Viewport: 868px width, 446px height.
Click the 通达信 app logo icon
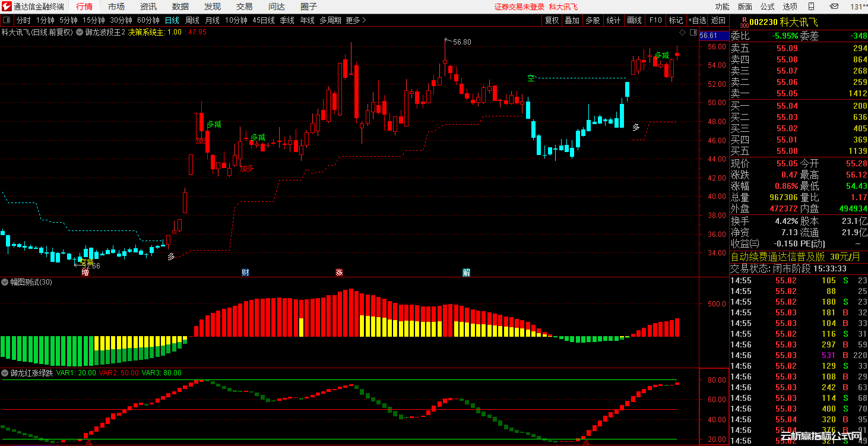(x=7, y=7)
